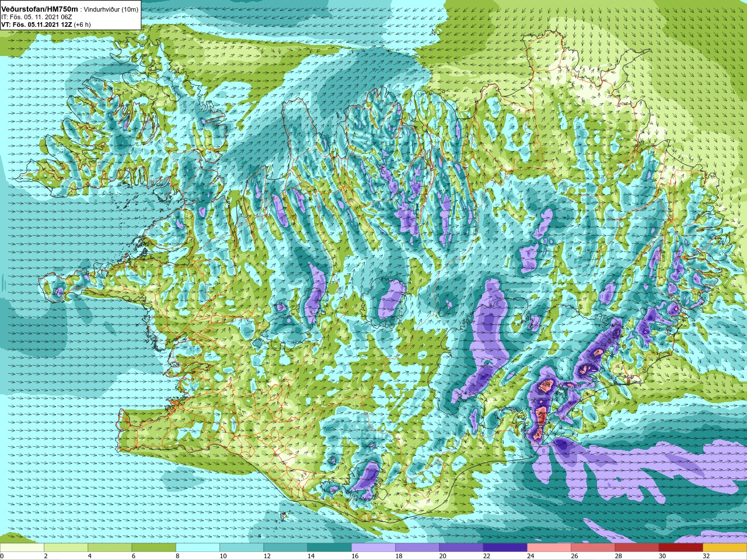Image resolution: width=747 pixels, height=560 pixels.
Task: Click the legend color between 22 and 24
Action: pos(505,547)
